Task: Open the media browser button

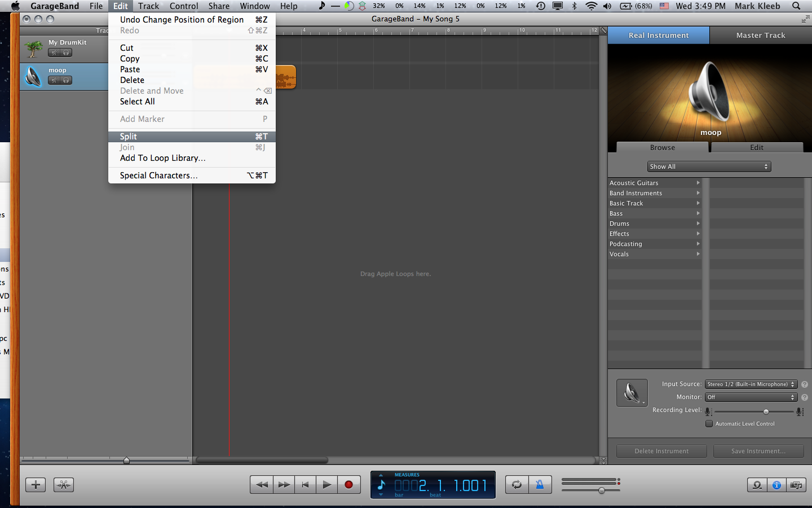Action: coord(796,485)
